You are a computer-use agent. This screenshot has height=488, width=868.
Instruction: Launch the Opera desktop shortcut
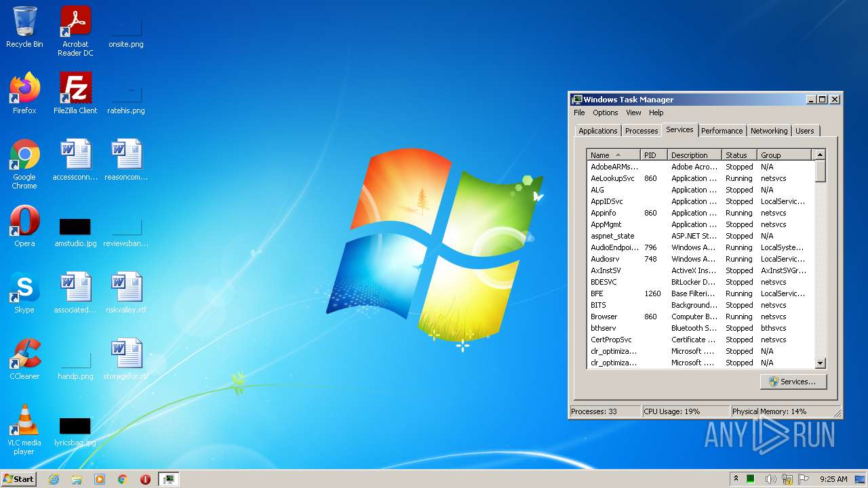(x=24, y=227)
